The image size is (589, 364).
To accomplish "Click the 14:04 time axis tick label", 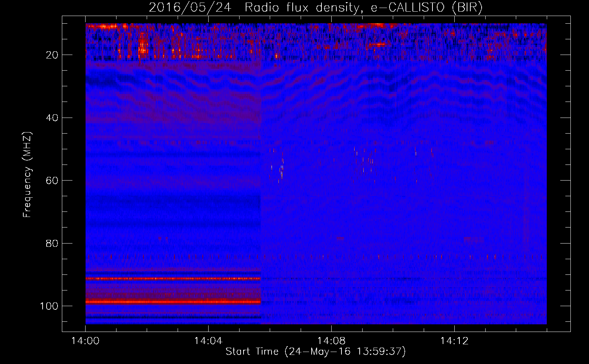I will click(208, 341).
